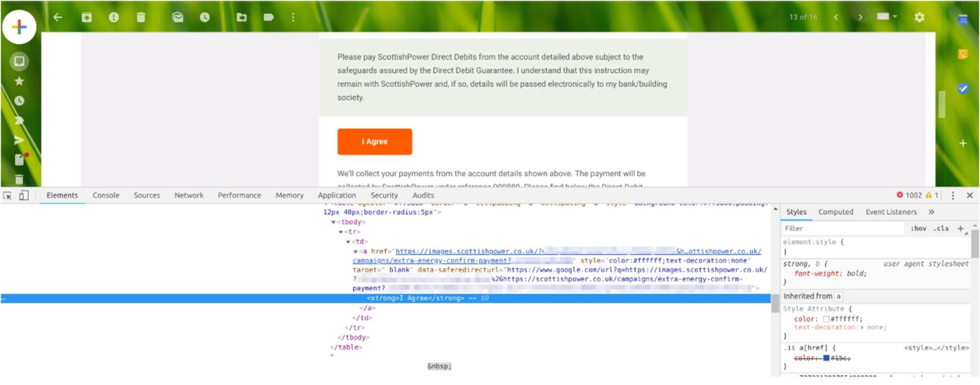
Task: Open blue #15c color swatch
Action: (826, 358)
